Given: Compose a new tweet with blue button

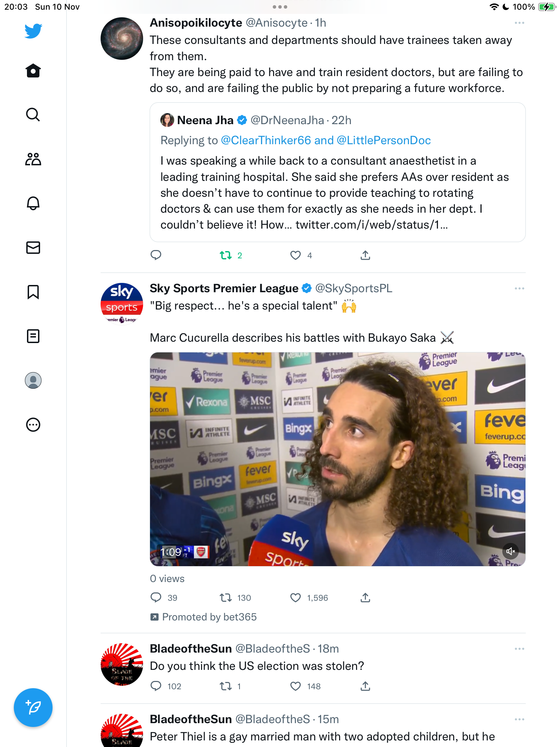Looking at the screenshot, I should tap(33, 708).
